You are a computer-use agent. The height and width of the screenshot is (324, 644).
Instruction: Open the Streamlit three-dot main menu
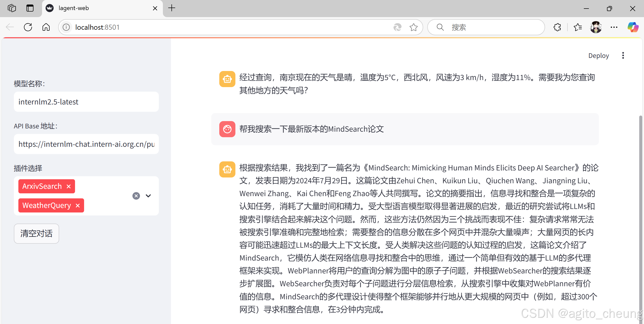[x=623, y=56]
